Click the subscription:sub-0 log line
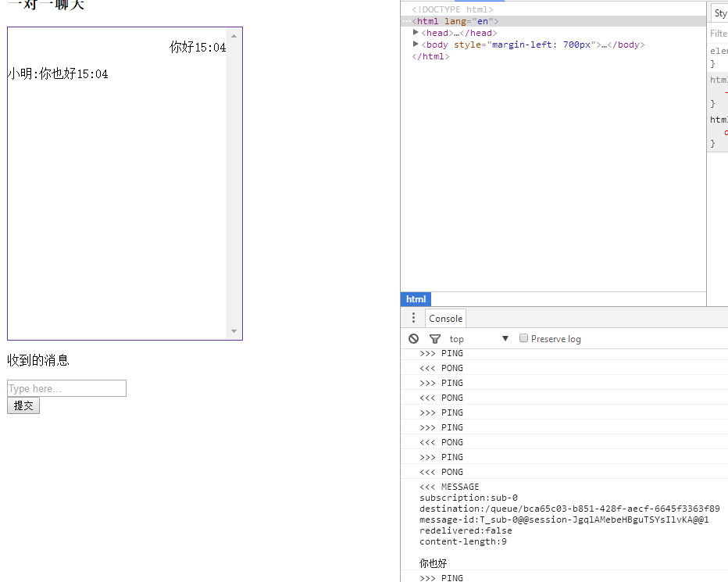 tap(469, 498)
